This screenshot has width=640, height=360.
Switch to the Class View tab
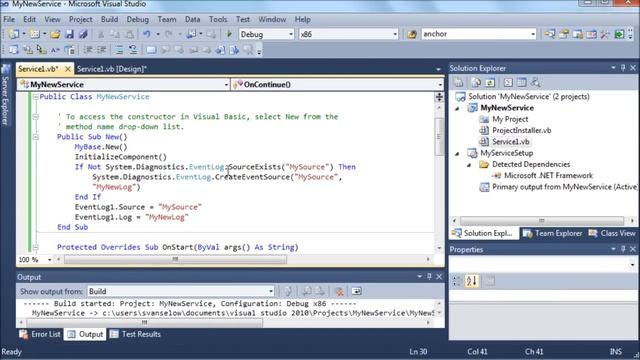coord(612,233)
